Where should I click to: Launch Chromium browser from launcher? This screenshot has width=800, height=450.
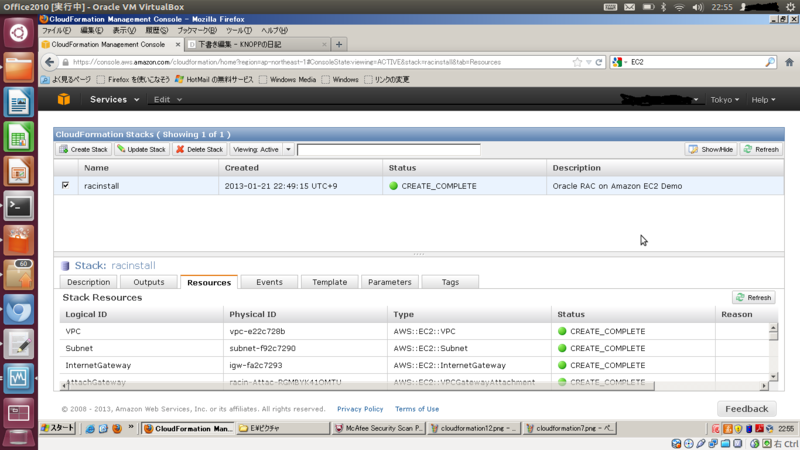click(19, 310)
